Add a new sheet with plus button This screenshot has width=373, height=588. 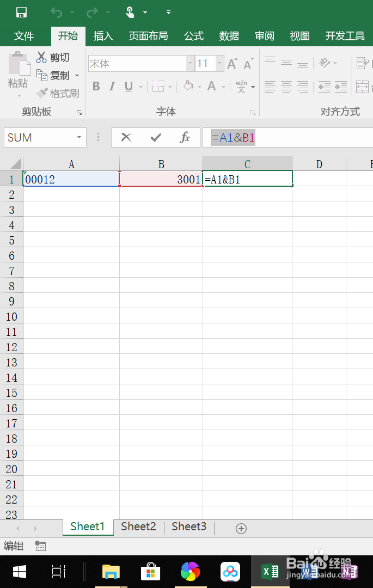(241, 529)
